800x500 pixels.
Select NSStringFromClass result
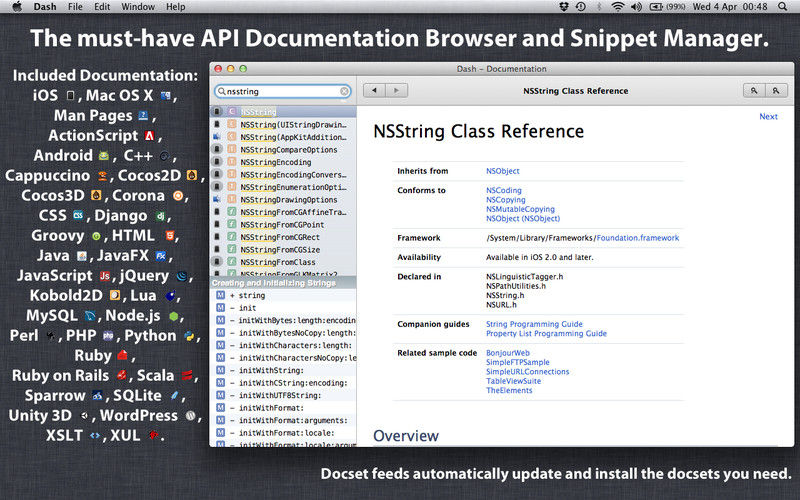(x=283, y=262)
